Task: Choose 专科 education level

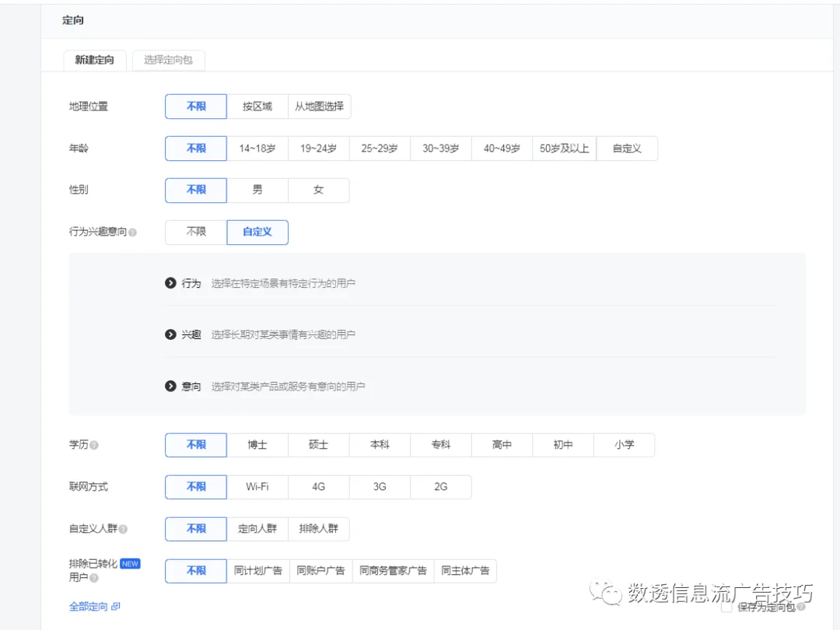Action: 440,445
